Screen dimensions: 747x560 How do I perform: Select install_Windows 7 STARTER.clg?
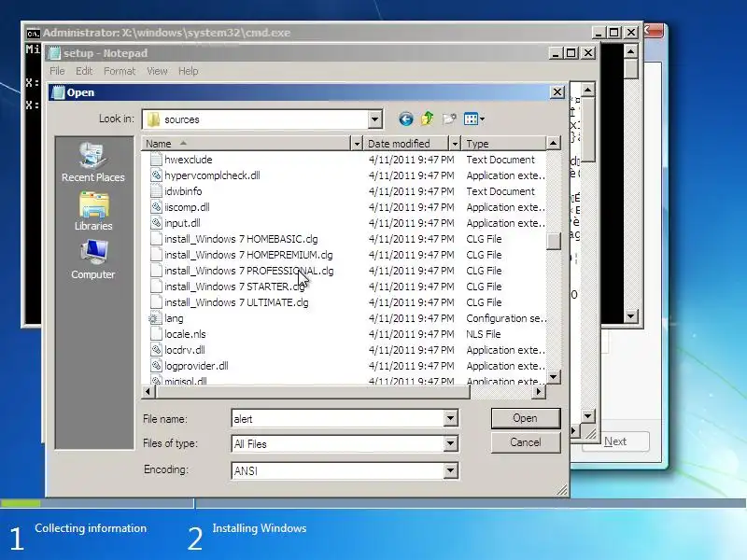pyautogui.click(x=234, y=287)
